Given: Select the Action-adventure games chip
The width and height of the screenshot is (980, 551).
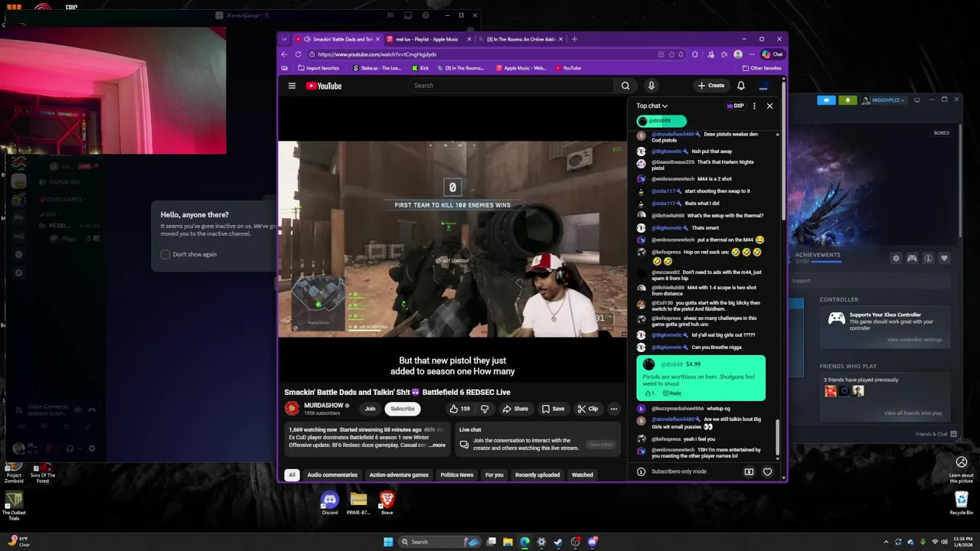Looking at the screenshot, I should pyautogui.click(x=399, y=475).
